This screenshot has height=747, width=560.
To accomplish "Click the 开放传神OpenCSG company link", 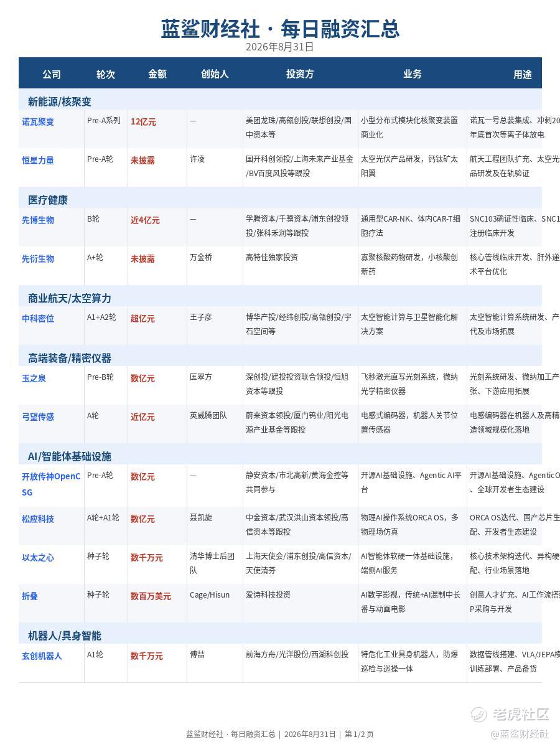I will 51,484.
